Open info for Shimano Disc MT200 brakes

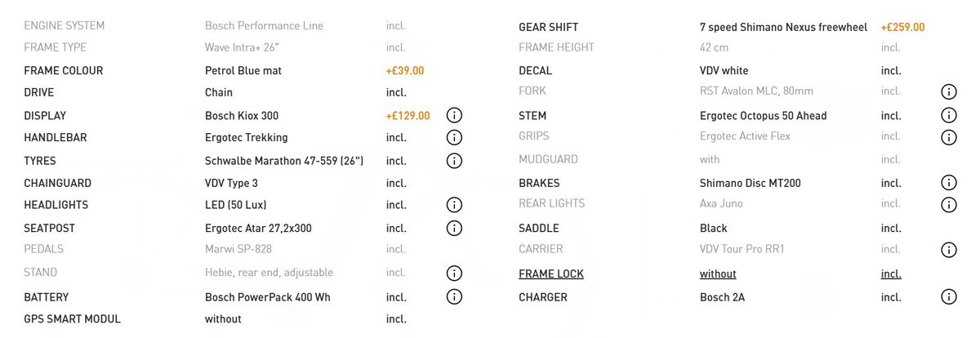pyautogui.click(x=948, y=183)
